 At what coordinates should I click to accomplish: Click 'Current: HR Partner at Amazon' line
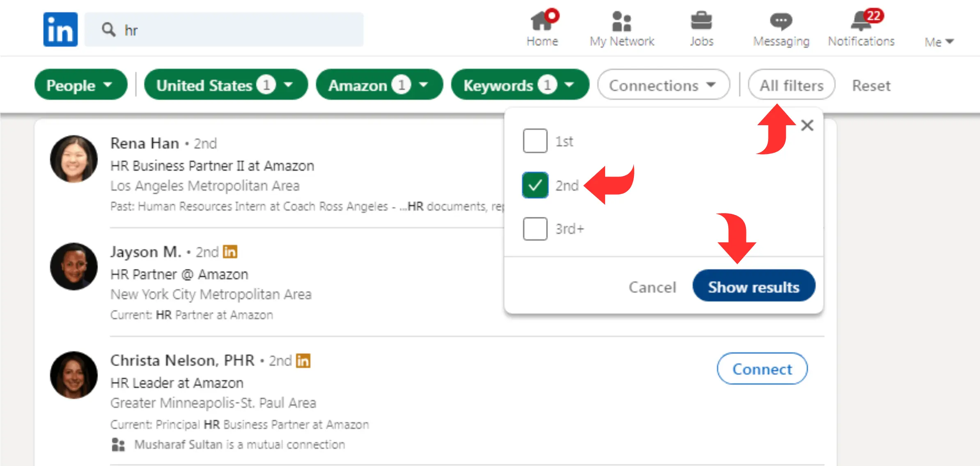point(191,315)
